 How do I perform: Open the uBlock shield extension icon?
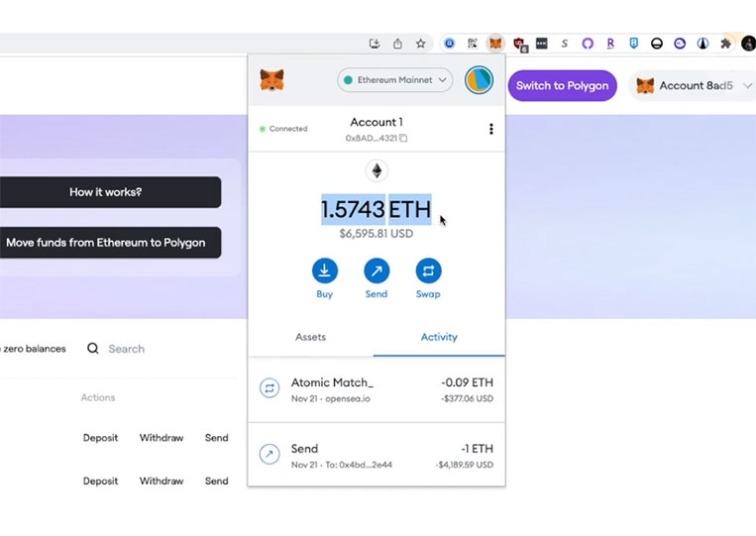pos(520,45)
